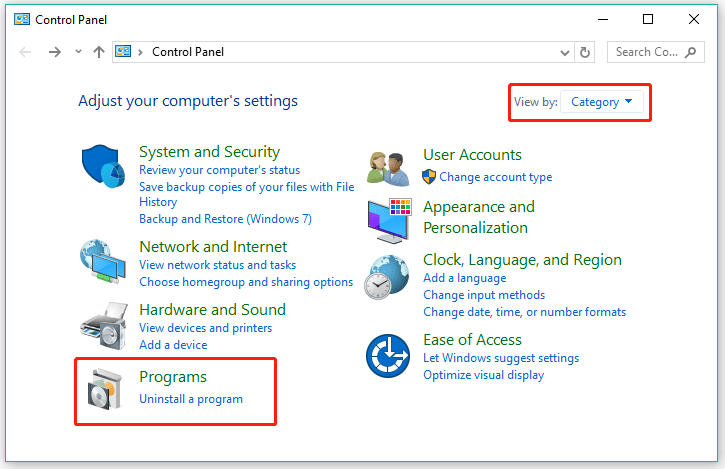This screenshot has height=469, width=725.
Task: Open Clock, Language, and Region heading
Action: [x=522, y=260]
